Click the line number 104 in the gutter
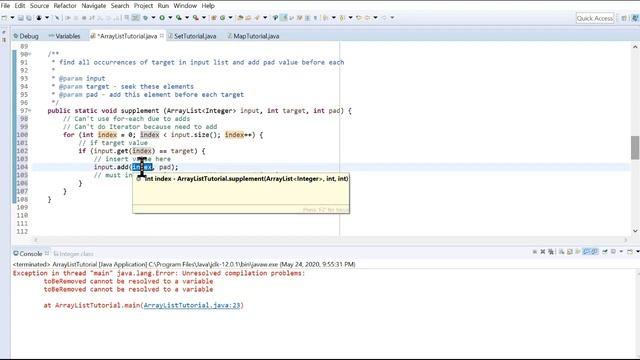640x360 pixels. pyautogui.click(x=22, y=167)
